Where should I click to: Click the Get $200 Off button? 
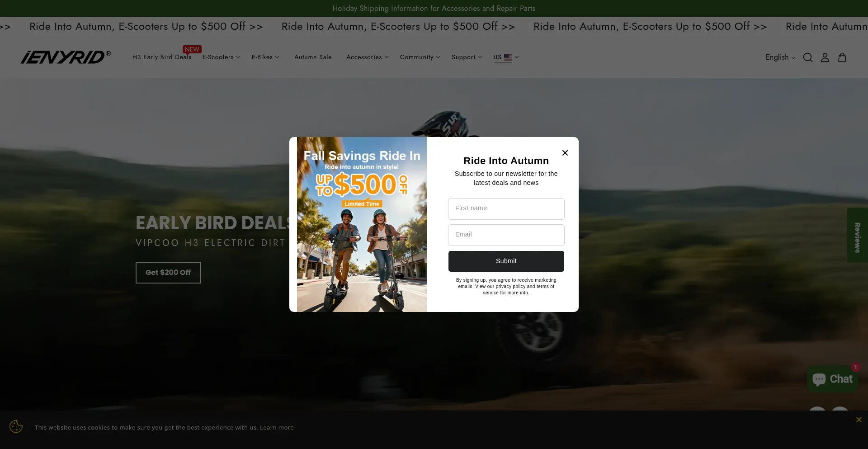click(168, 272)
